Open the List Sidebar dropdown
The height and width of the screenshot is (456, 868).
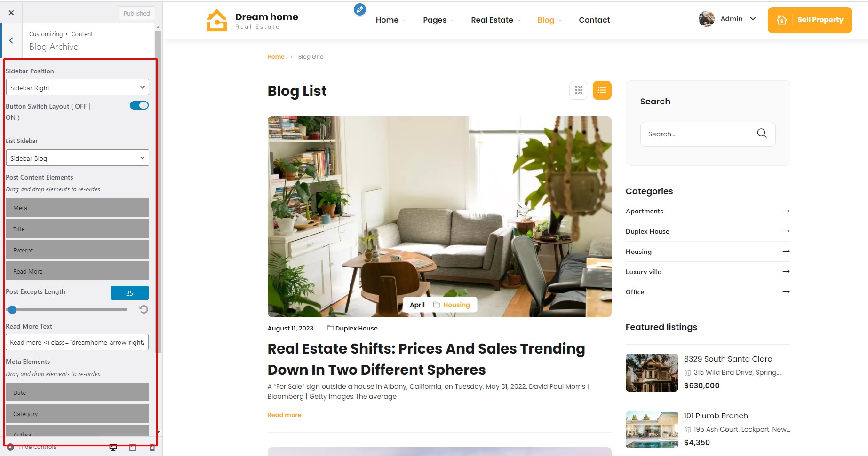tap(78, 158)
